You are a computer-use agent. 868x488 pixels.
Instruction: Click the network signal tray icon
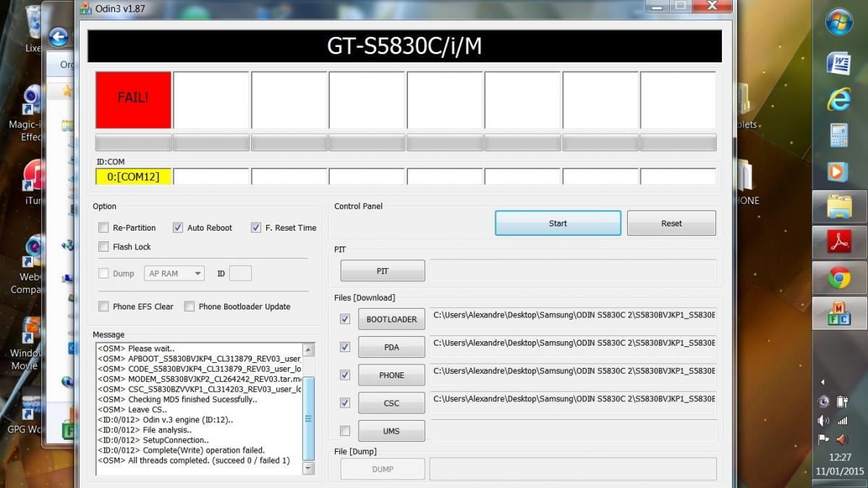[x=842, y=421]
